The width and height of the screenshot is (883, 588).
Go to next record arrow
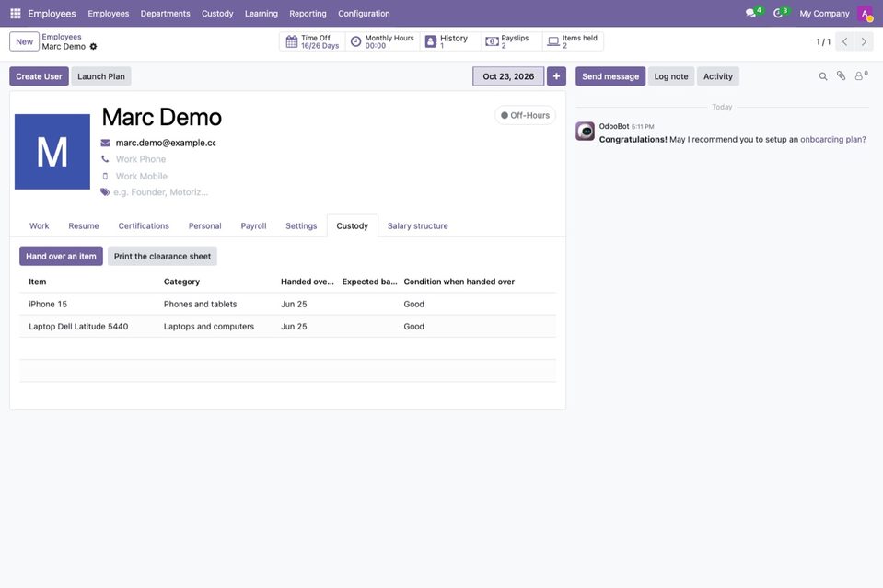coord(864,41)
